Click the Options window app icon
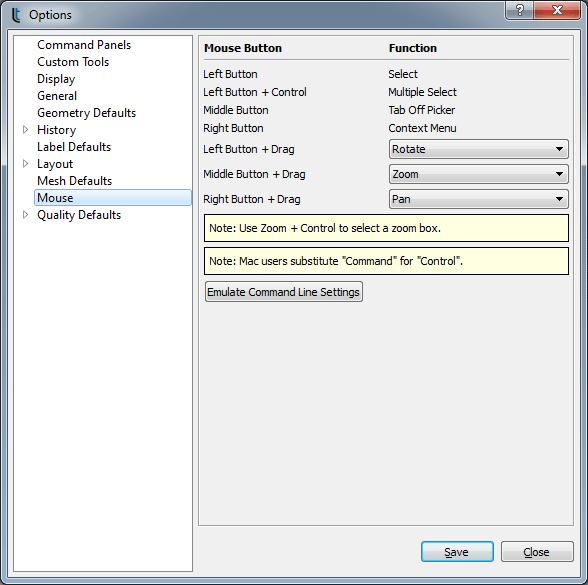Screen dimensions: 588x585 click(x=16, y=15)
